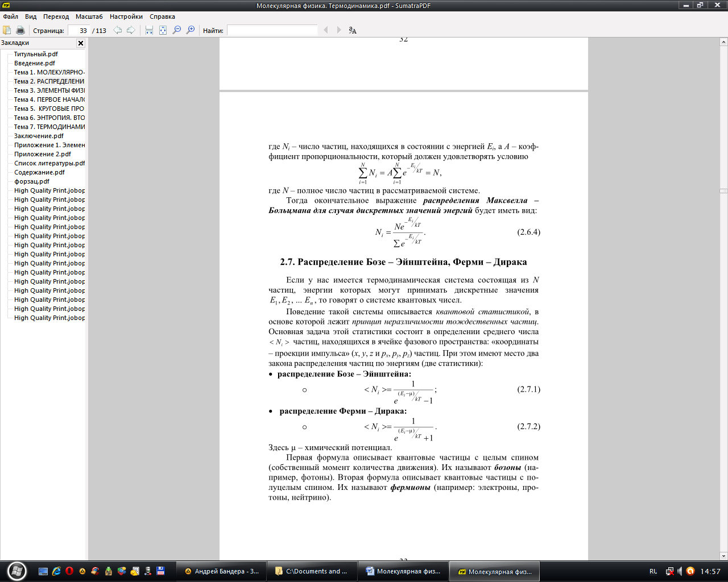Click the Найти search field

[272, 31]
